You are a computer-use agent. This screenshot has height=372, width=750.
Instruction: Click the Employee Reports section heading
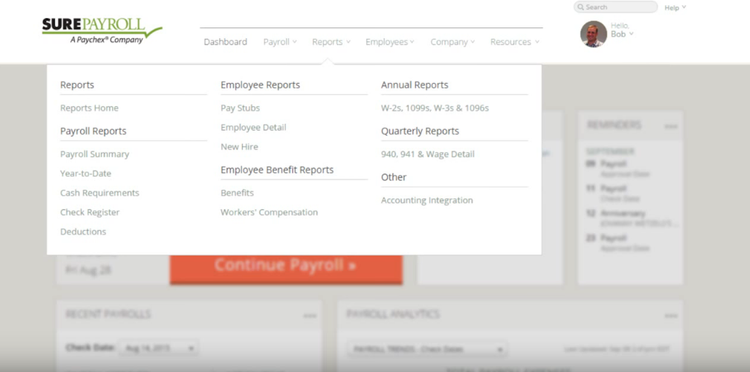(260, 85)
